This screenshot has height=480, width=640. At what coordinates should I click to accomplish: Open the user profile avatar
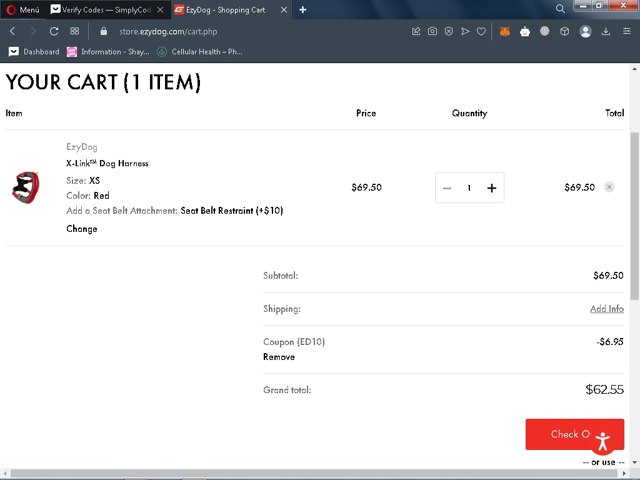pyautogui.click(x=586, y=31)
